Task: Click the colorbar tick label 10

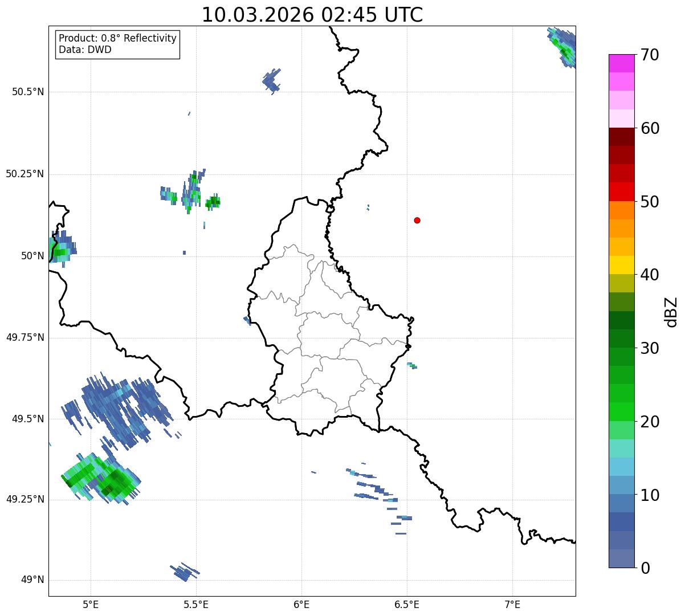Action: [650, 495]
